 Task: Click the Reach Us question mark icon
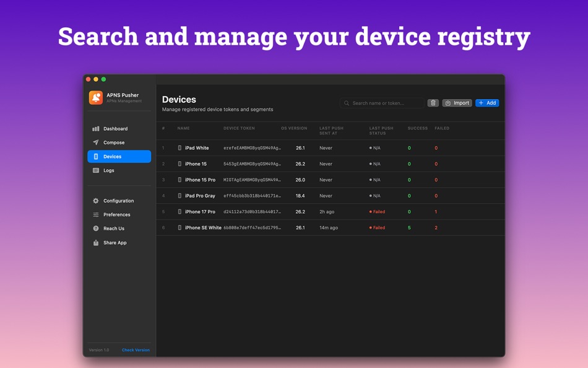click(x=95, y=229)
